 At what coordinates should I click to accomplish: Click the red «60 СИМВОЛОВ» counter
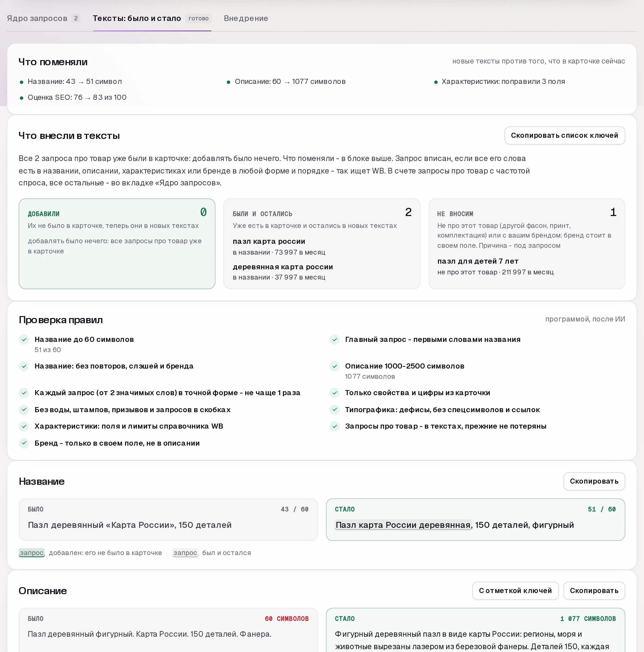[x=287, y=619]
